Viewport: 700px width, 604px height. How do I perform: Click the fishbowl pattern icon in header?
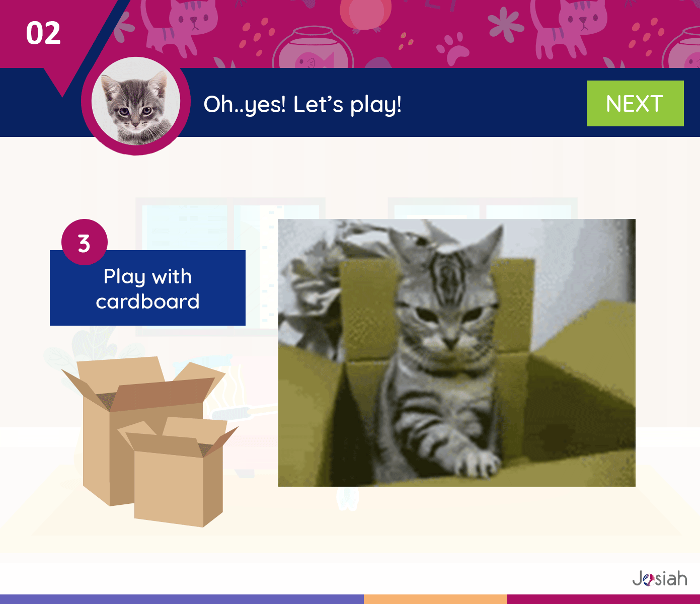tap(313, 48)
